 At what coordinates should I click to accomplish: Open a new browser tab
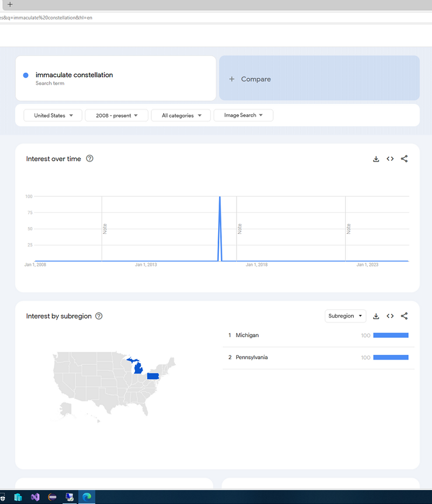10,4
